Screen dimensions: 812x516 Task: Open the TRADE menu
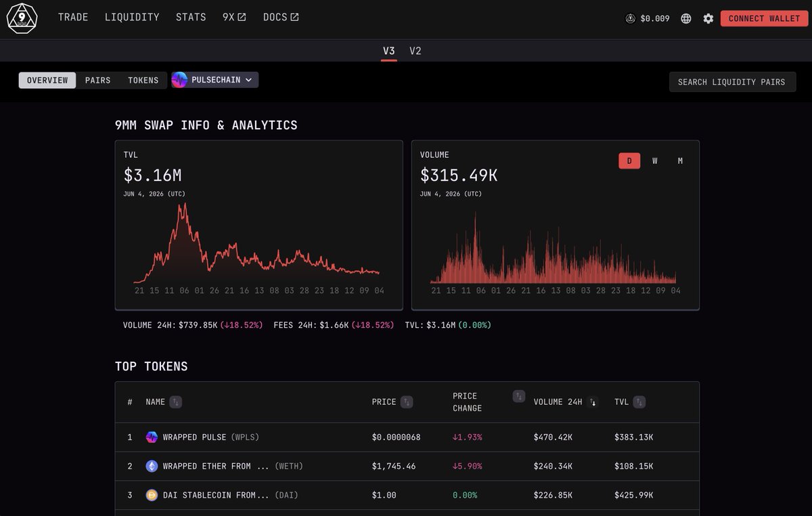73,17
